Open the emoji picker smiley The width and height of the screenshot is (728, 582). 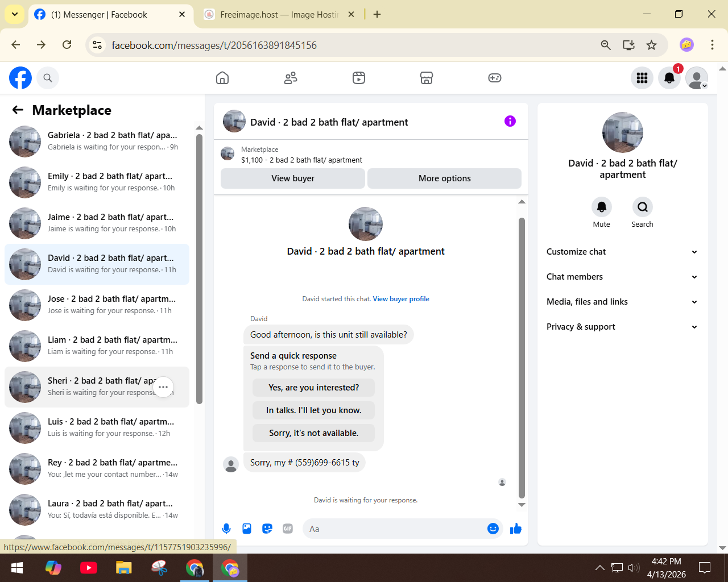pyautogui.click(x=493, y=529)
